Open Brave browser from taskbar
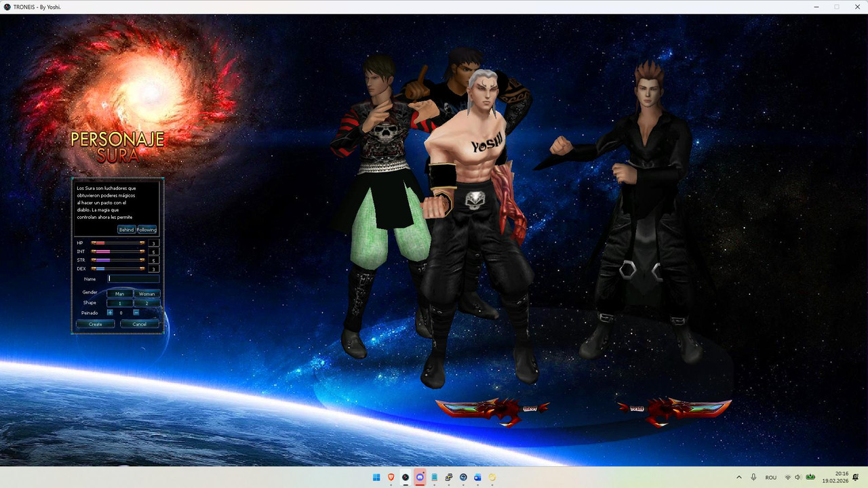This screenshot has width=868, height=488. (391, 477)
